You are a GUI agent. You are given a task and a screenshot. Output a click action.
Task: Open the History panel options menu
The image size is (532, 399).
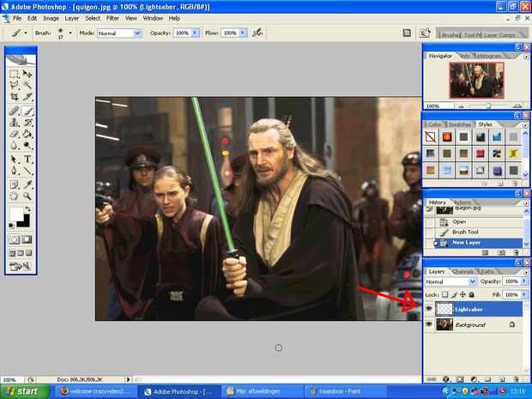pyautogui.click(x=525, y=203)
